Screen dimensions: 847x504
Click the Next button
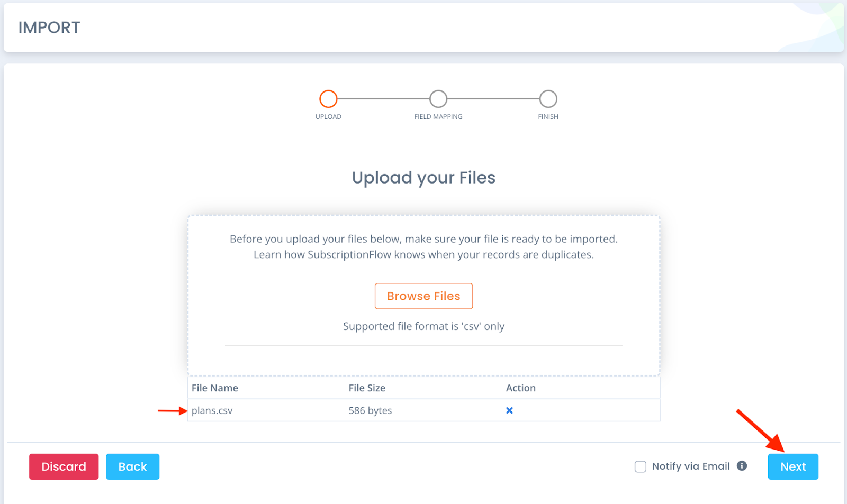click(x=793, y=466)
